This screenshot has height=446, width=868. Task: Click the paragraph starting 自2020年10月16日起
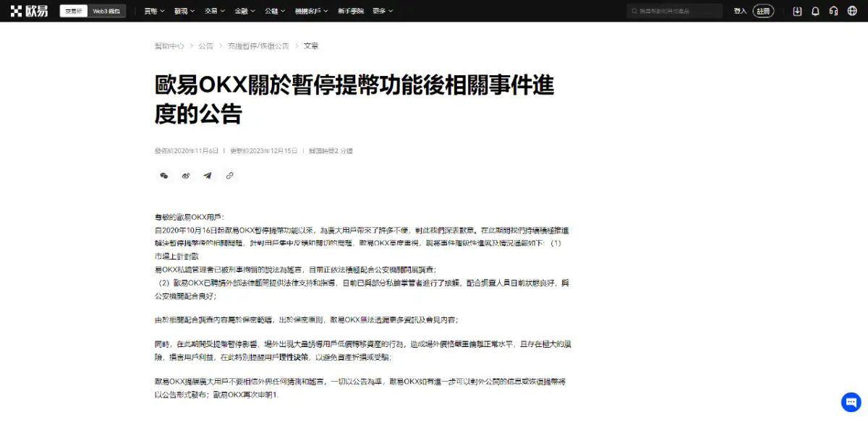[362, 243]
